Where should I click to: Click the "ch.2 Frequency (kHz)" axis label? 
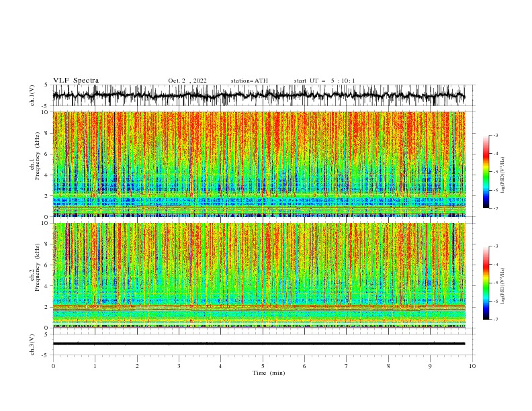(35, 267)
